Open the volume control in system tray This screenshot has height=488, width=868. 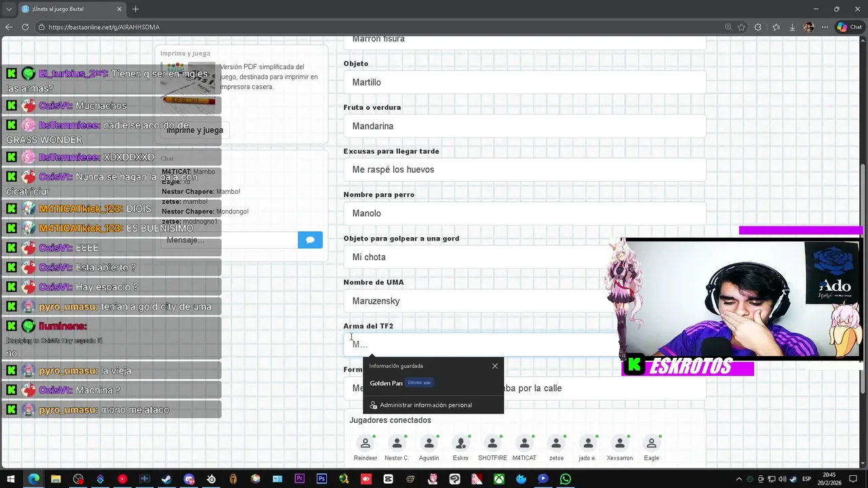point(783,479)
